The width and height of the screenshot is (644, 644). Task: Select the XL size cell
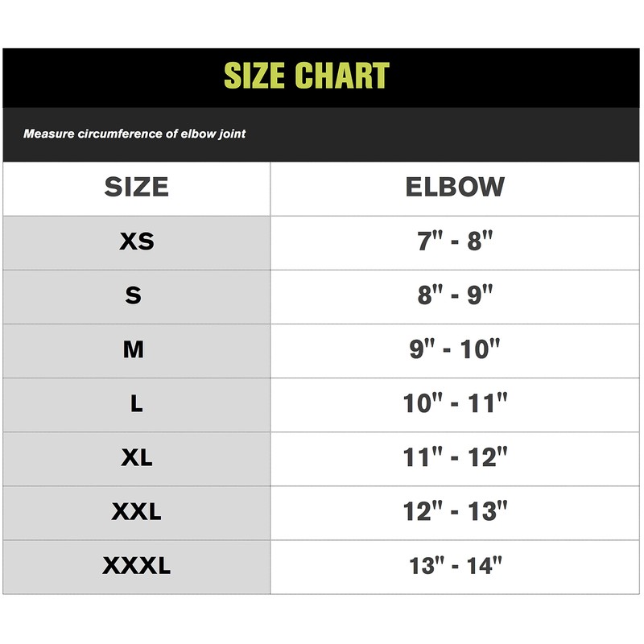136,457
